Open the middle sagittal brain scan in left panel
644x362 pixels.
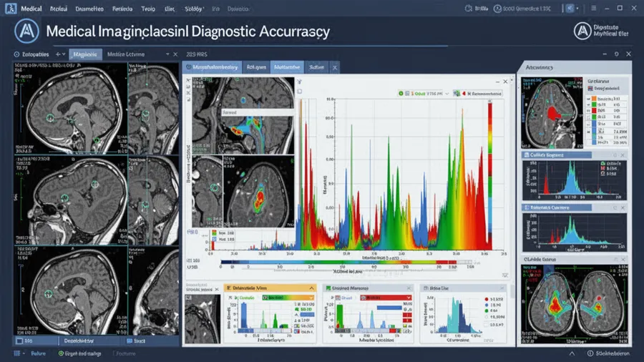[71, 200]
